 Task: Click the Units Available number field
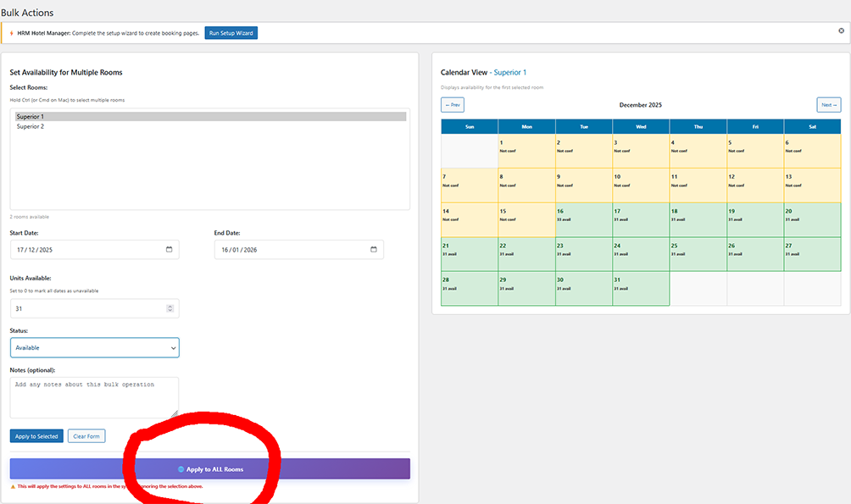pos(94,308)
